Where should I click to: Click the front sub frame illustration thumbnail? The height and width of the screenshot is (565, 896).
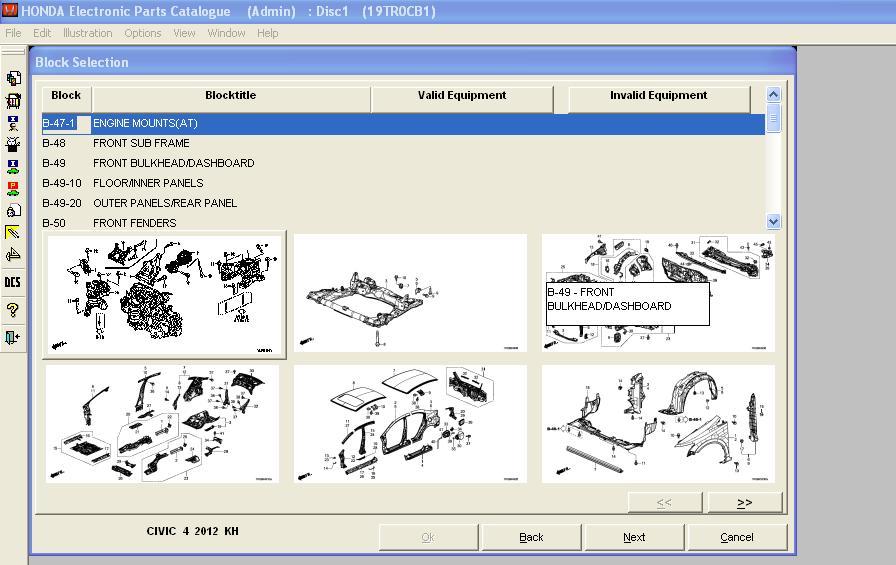(x=410, y=292)
